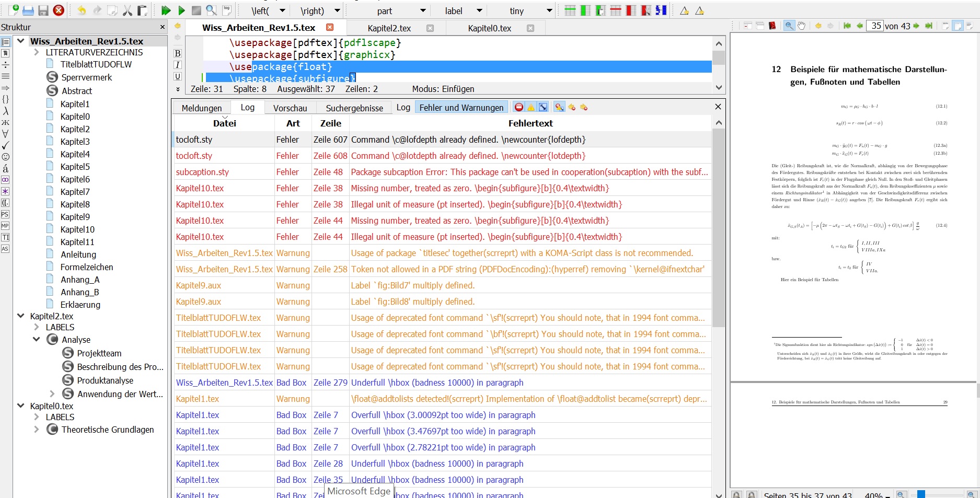Paste with the clipboard icon
The image size is (980, 498).
tap(142, 10)
